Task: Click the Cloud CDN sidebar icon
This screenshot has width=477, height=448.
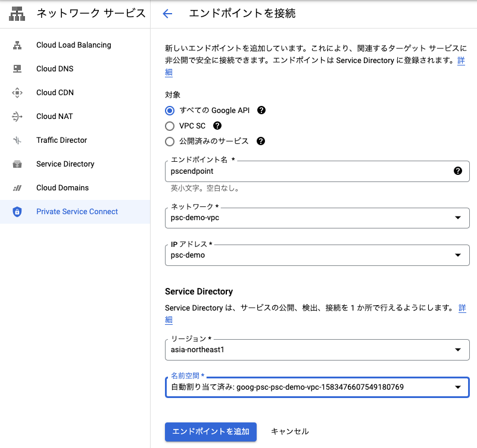Action: 17,93
